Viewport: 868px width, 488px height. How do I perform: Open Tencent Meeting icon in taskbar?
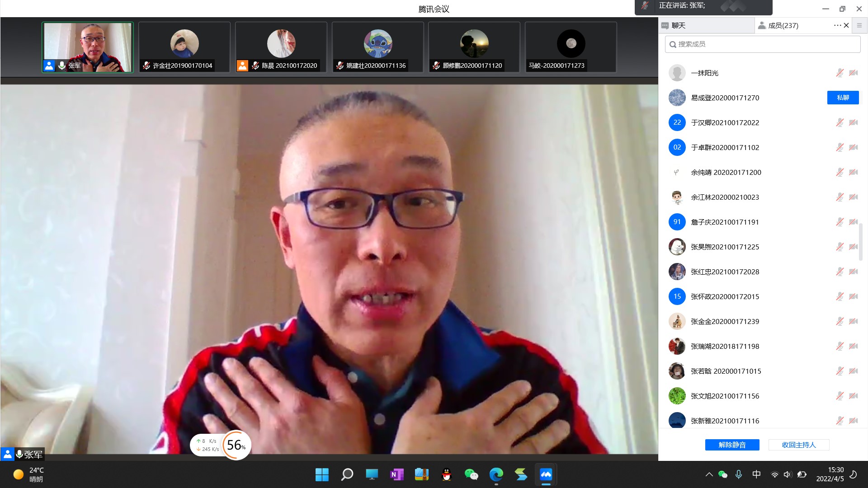(546, 474)
